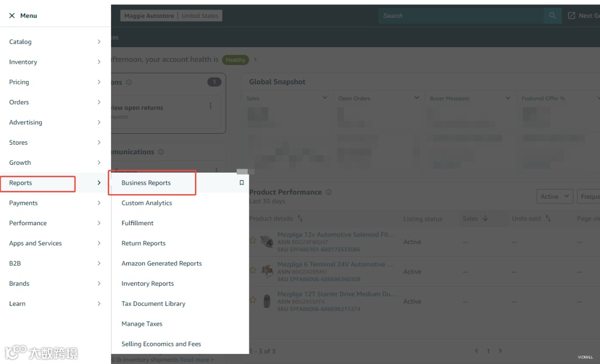Expand the Growth submenu chevron
Screen dimensions: 600x364
(99, 163)
